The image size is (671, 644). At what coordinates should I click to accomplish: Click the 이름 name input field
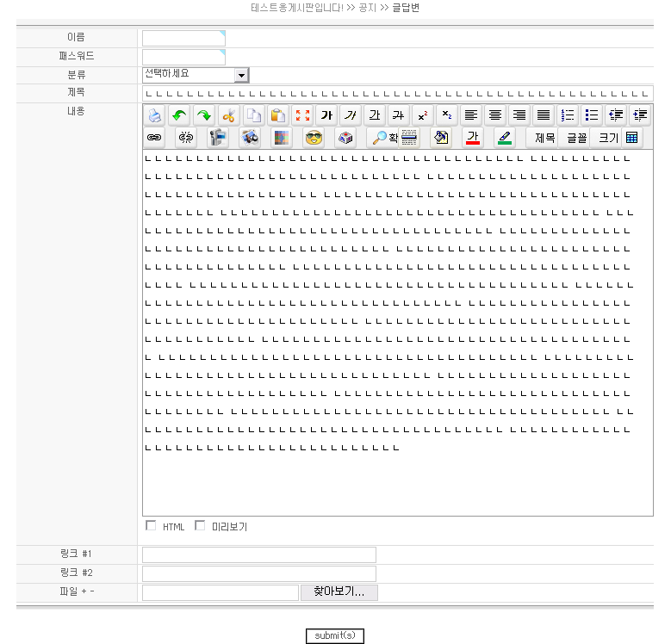(183, 39)
